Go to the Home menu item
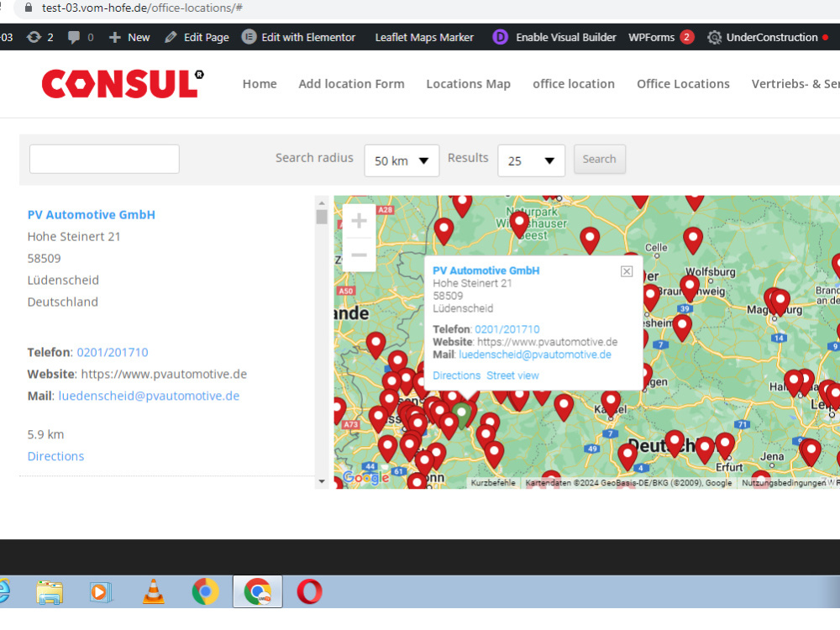 point(260,83)
